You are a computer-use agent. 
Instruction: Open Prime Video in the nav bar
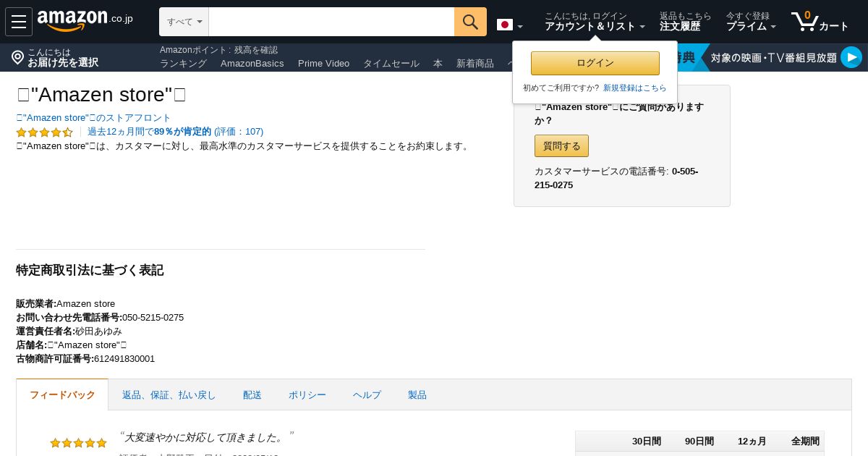[323, 63]
